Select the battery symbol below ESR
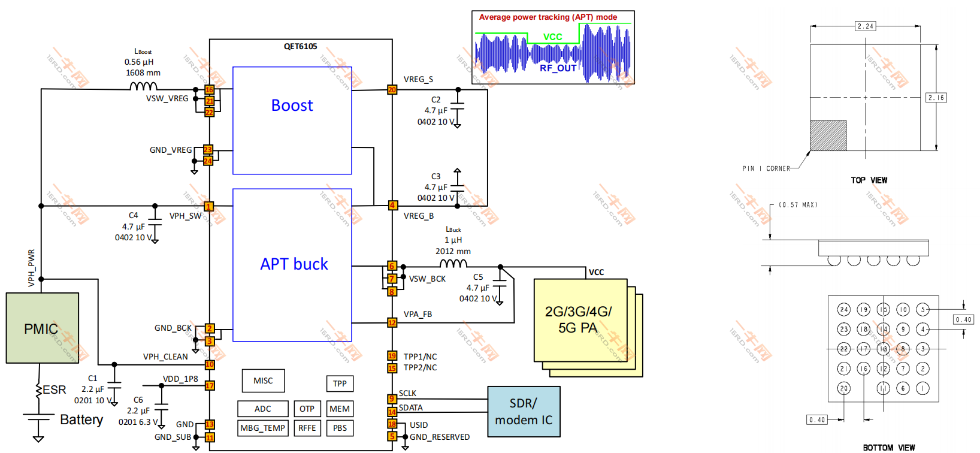The image size is (980, 453). (x=38, y=417)
